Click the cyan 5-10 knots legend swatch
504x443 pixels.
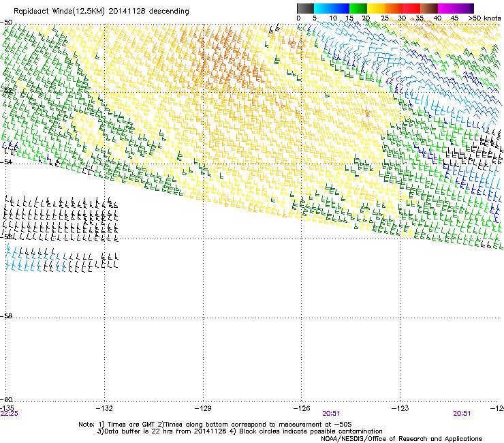pyautogui.click(x=323, y=8)
